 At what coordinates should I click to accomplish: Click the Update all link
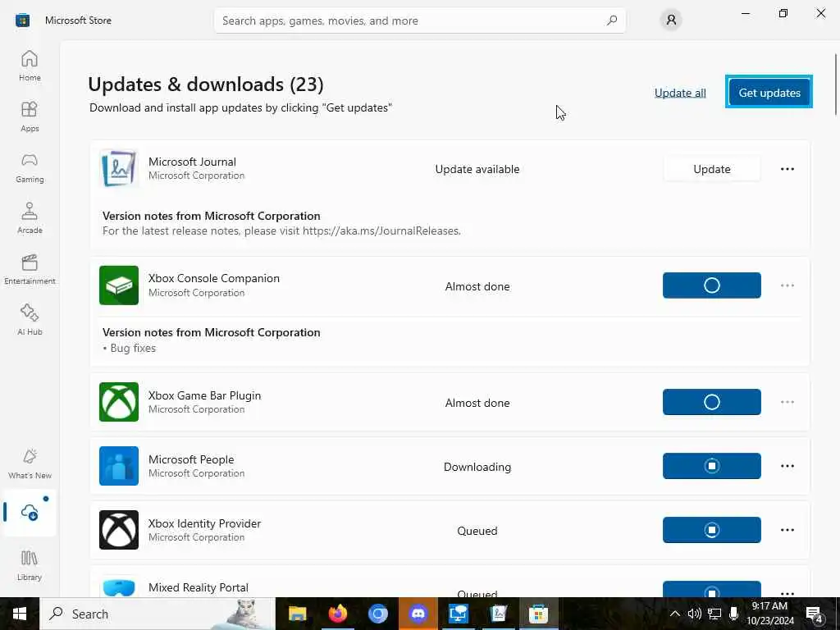click(680, 93)
